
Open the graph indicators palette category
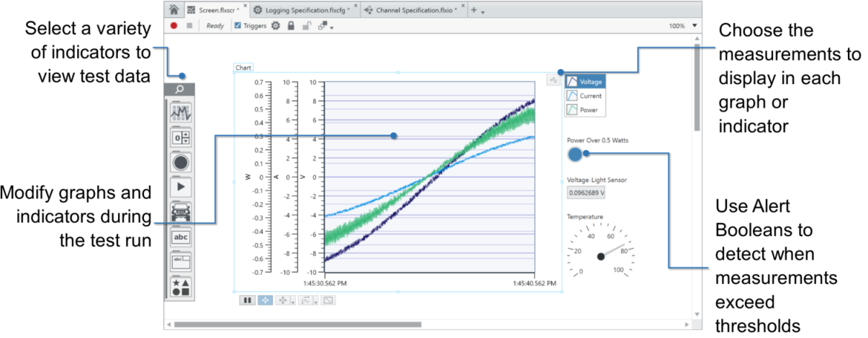click(181, 112)
